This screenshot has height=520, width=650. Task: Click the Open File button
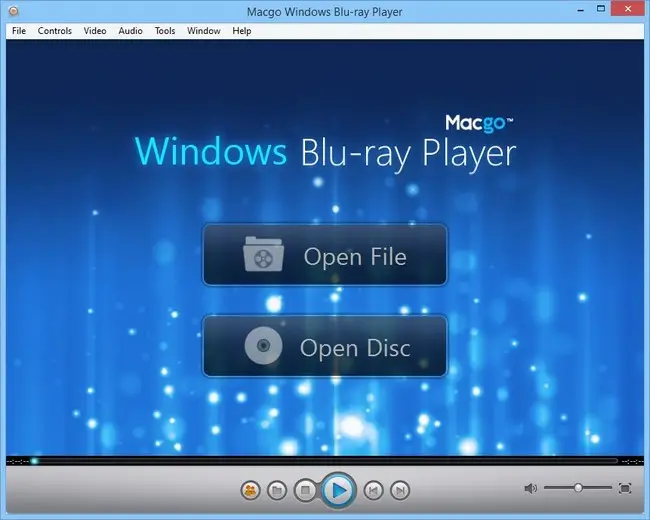[x=325, y=255]
